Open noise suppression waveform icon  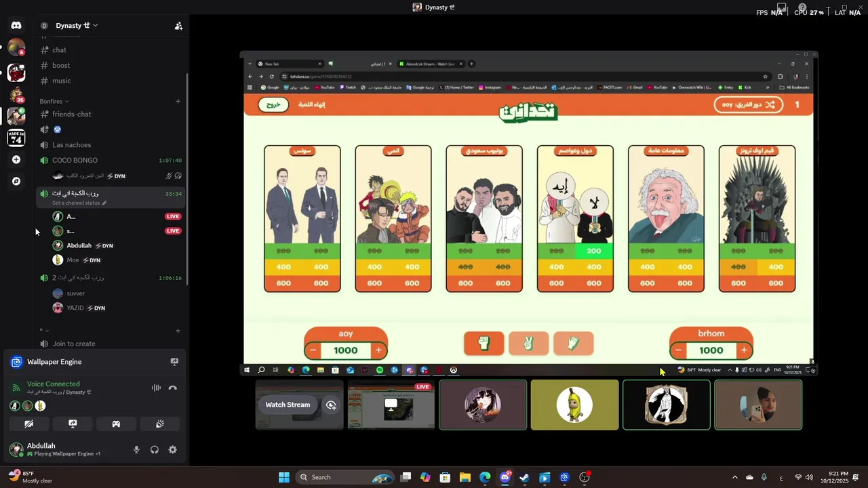(156, 388)
